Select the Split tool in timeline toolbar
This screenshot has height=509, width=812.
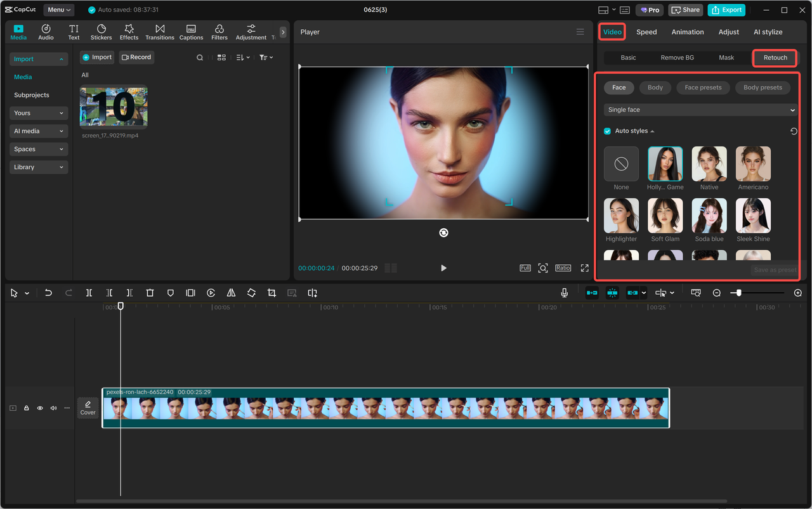(x=89, y=292)
